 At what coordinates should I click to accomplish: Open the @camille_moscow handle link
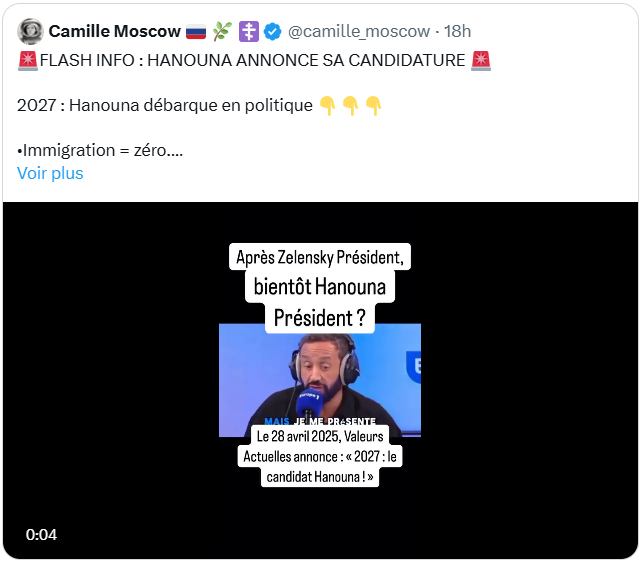(x=359, y=31)
